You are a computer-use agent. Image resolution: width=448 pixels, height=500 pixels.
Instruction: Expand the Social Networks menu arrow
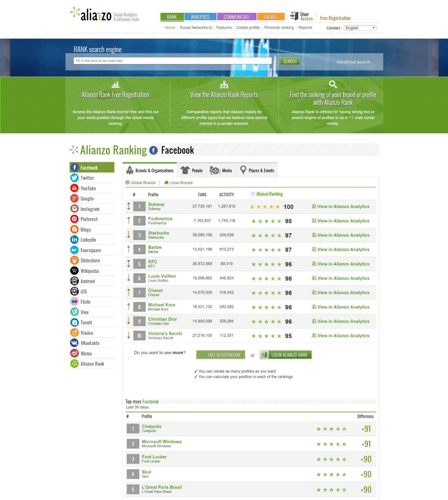(210, 28)
